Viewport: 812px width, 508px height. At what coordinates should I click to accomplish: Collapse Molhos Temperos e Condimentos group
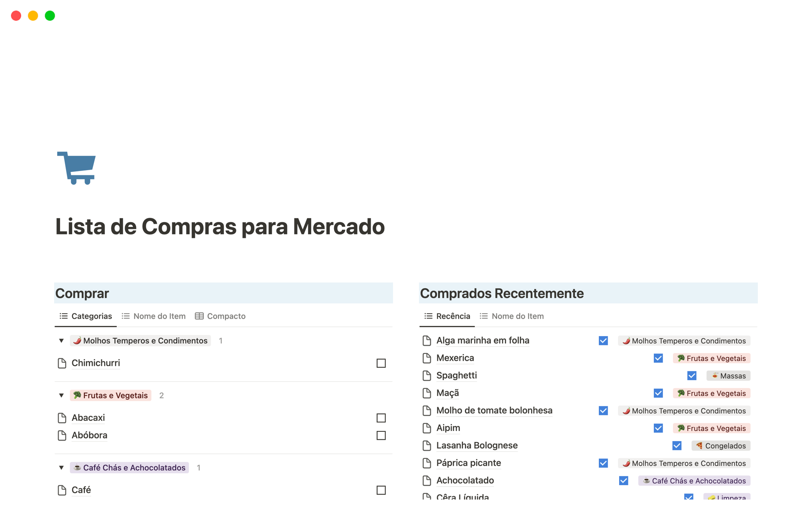tap(61, 340)
